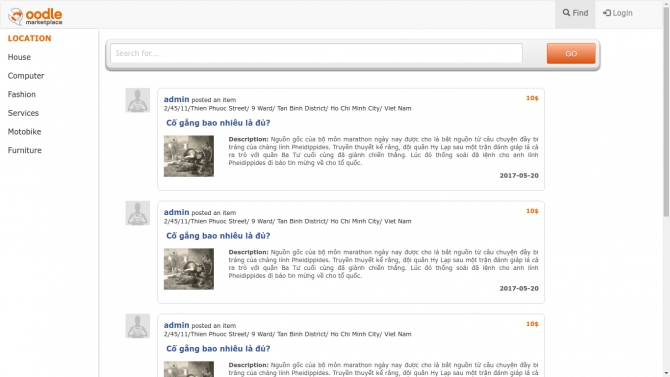The width and height of the screenshot is (670, 377).
Task: Open admin avatar of first post
Action: coord(138,100)
